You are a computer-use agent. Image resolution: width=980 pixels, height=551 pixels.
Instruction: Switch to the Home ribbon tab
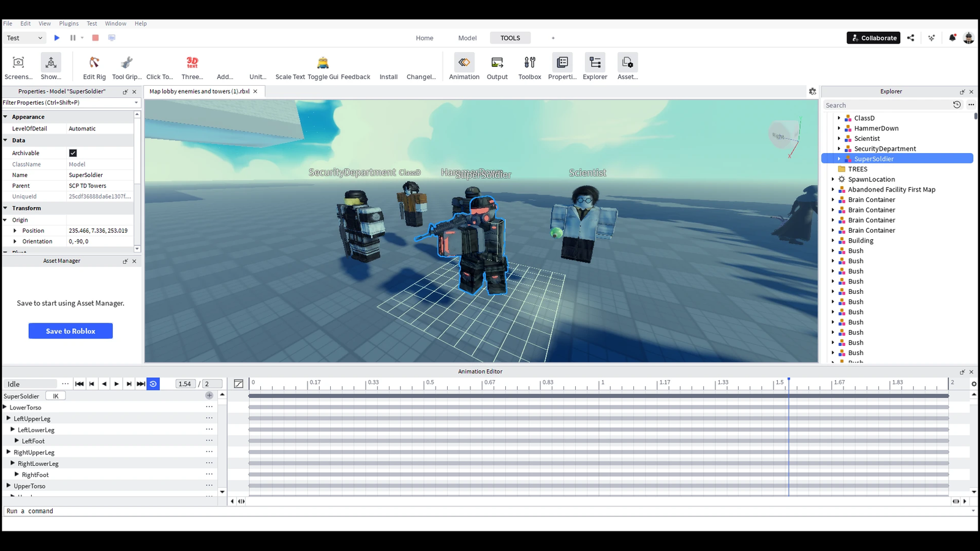(424, 38)
